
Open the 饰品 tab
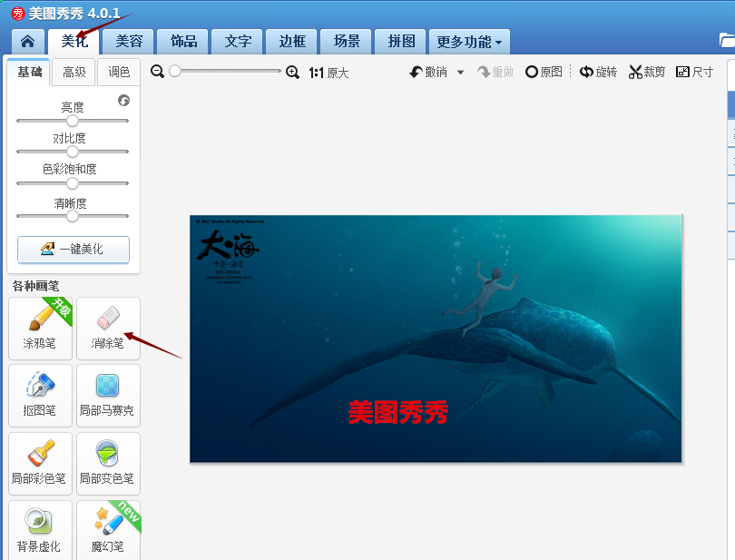183,42
